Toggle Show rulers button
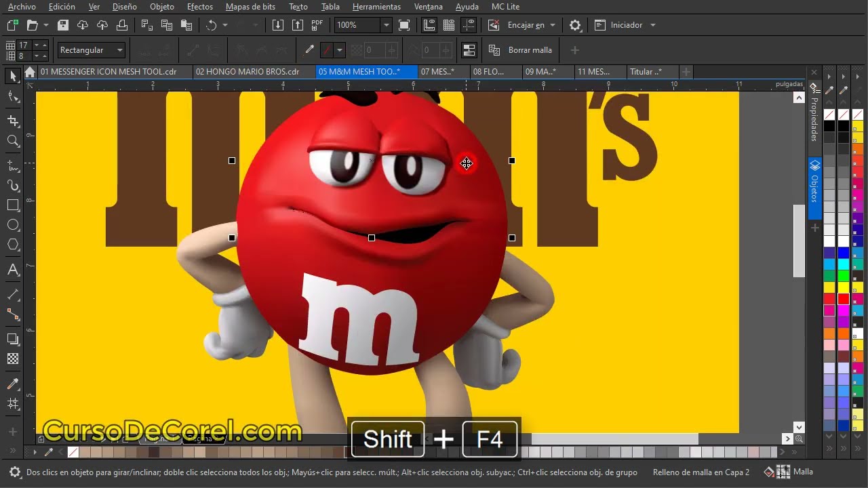 (x=429, y=25)
